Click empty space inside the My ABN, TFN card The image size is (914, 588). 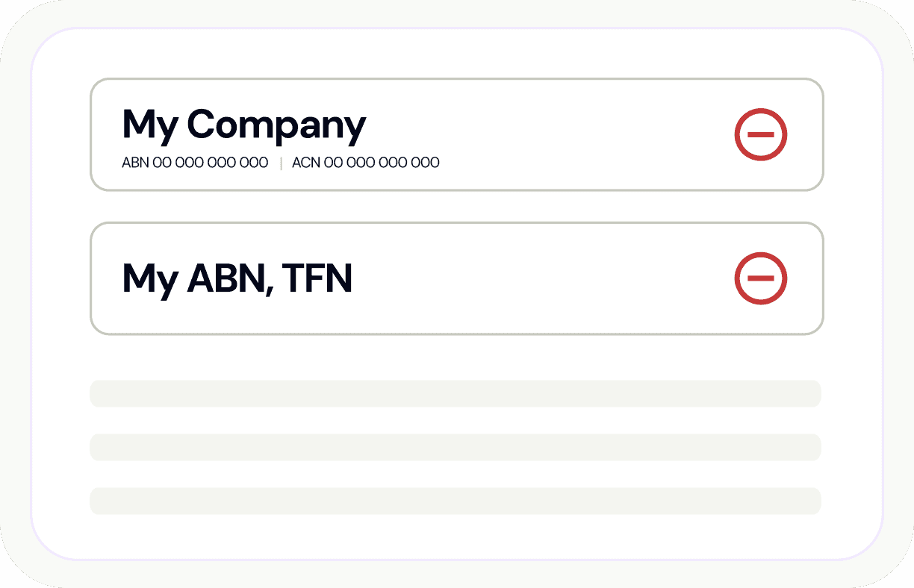pyautogui.click(x=538, y=278)
